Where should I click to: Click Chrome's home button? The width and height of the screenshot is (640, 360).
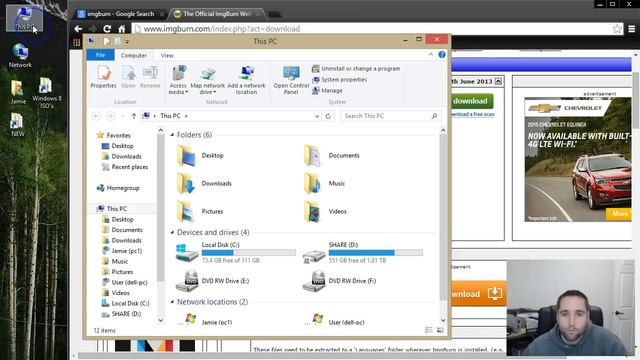pyautogui.click(x=122, y=29)
